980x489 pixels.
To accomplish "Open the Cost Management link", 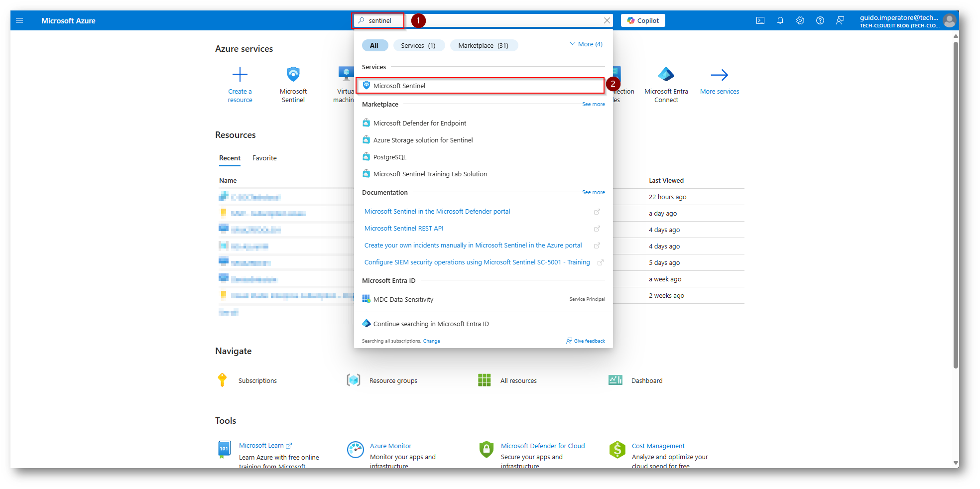I will (658, 446).
